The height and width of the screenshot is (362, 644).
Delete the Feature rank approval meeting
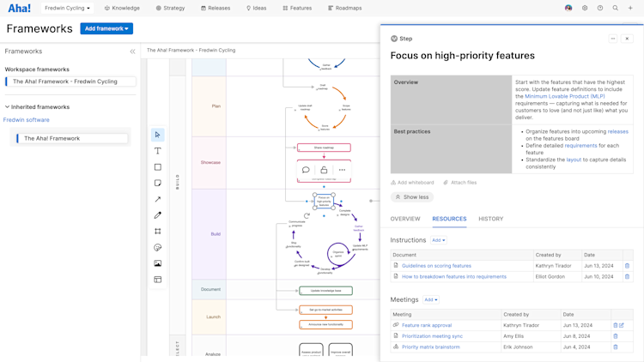[x=616, y=325]
